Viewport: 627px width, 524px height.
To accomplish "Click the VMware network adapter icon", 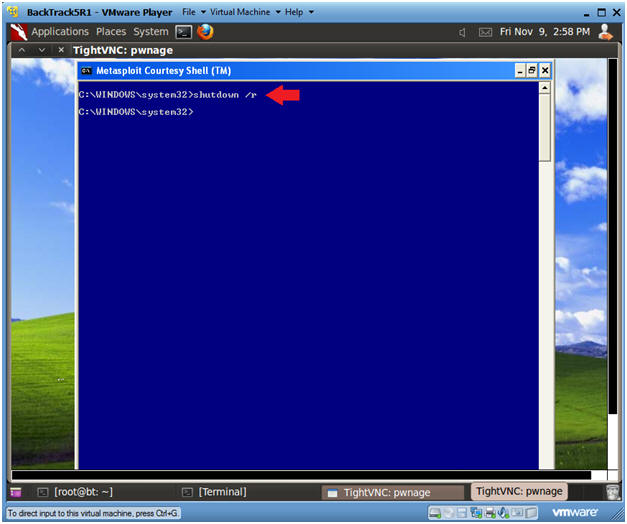I will click(476, 512).
